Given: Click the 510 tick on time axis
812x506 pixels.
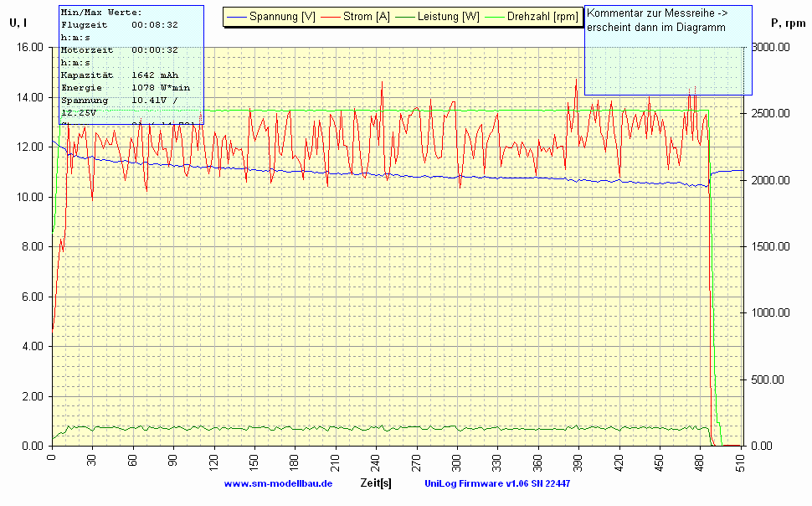Looking at the screenshot, I should (x=741, y=462).
